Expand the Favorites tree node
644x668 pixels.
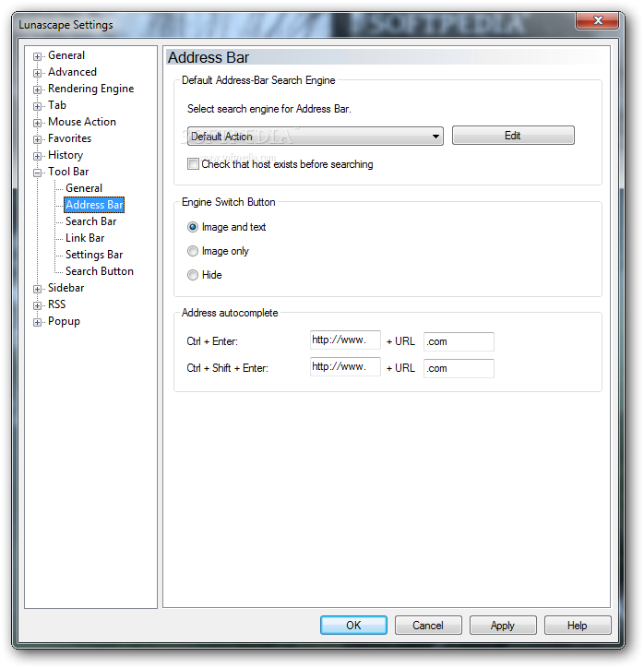pyautogui.click(x=38, y=139)
